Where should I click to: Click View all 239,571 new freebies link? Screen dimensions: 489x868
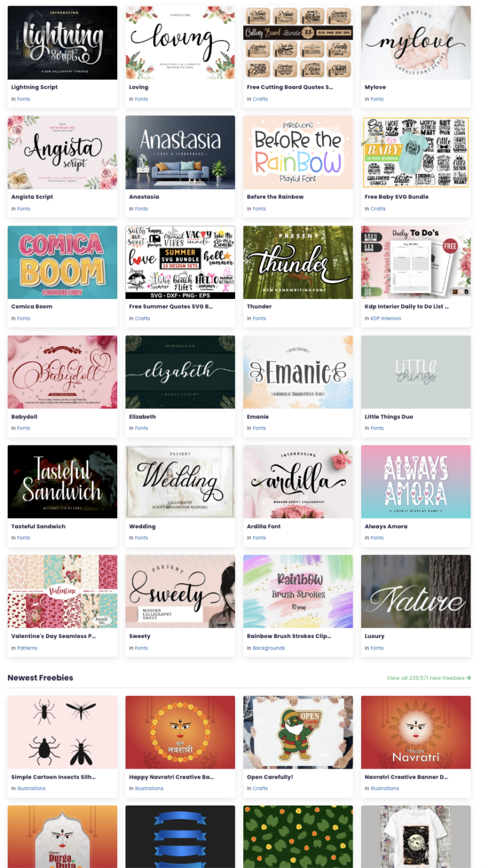(x=429, y=678)
